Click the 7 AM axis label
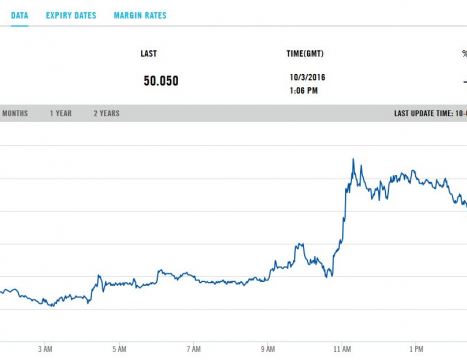 pyautogui.click(x=194, y=349)
